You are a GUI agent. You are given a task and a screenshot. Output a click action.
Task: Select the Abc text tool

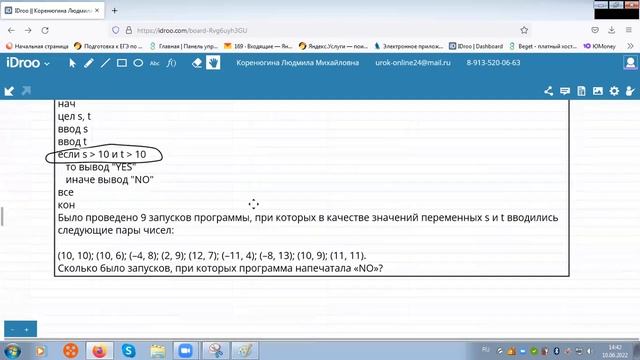coord(155,63)
